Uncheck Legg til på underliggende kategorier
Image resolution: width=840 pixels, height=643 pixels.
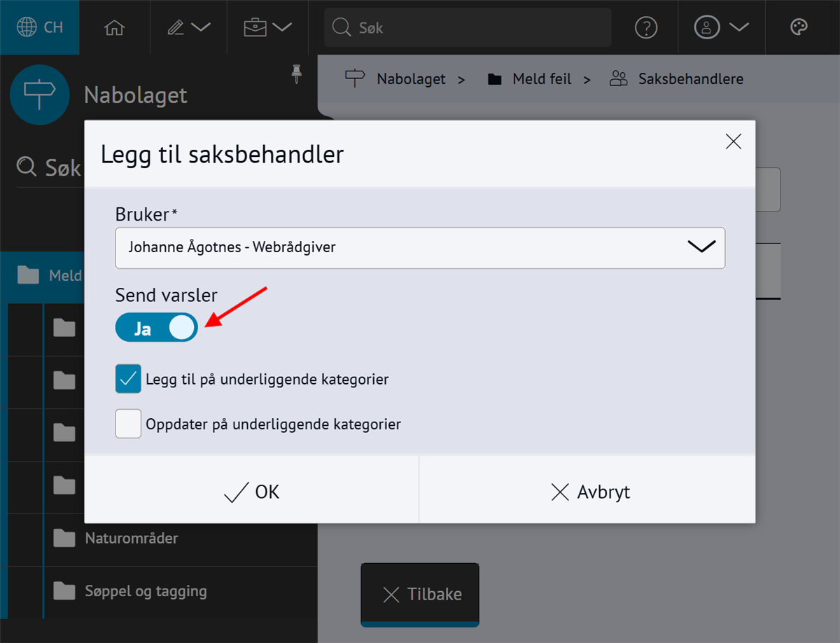[x=129, y=379]
